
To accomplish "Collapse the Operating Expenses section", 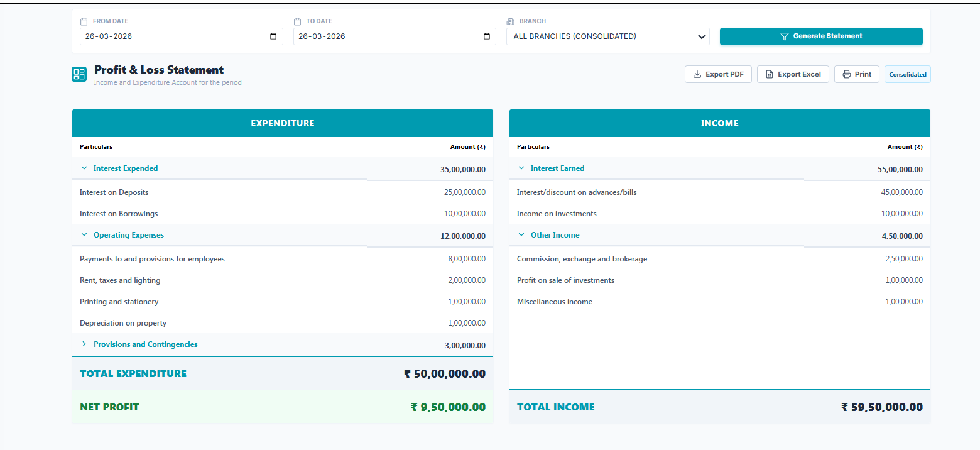I will [84, 235].
